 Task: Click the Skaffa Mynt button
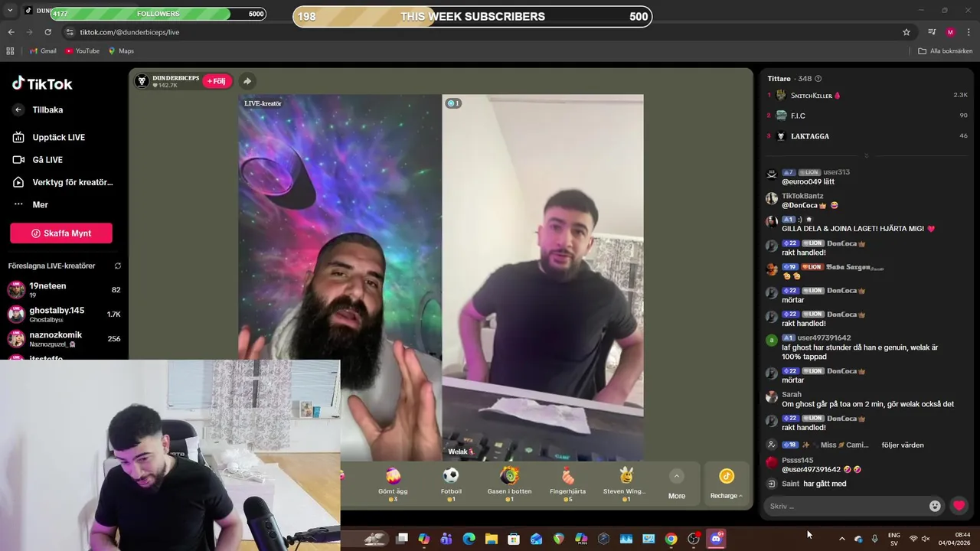(x=61, y=233)
